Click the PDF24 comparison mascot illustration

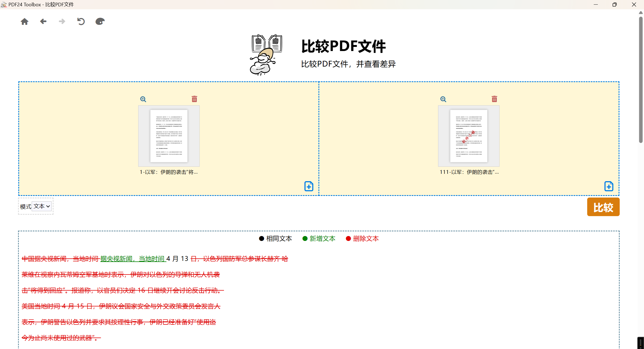pos(266,55)
